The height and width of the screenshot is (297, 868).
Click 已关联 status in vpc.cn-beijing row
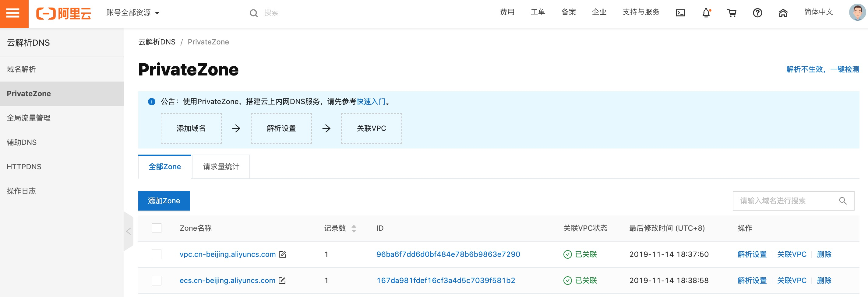(580, 255)
